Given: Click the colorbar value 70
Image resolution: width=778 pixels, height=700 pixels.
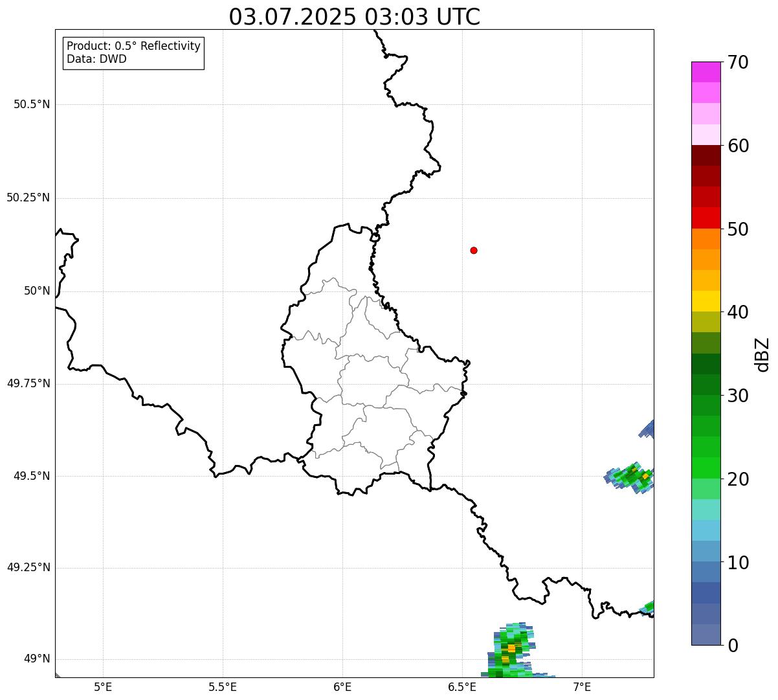Looking at the screenshot, I should (x=738, y=62).
